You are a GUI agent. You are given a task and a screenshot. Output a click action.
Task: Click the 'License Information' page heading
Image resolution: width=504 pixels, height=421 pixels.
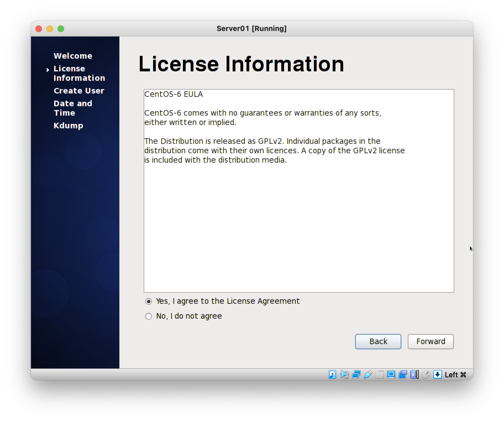coord(241,64)
